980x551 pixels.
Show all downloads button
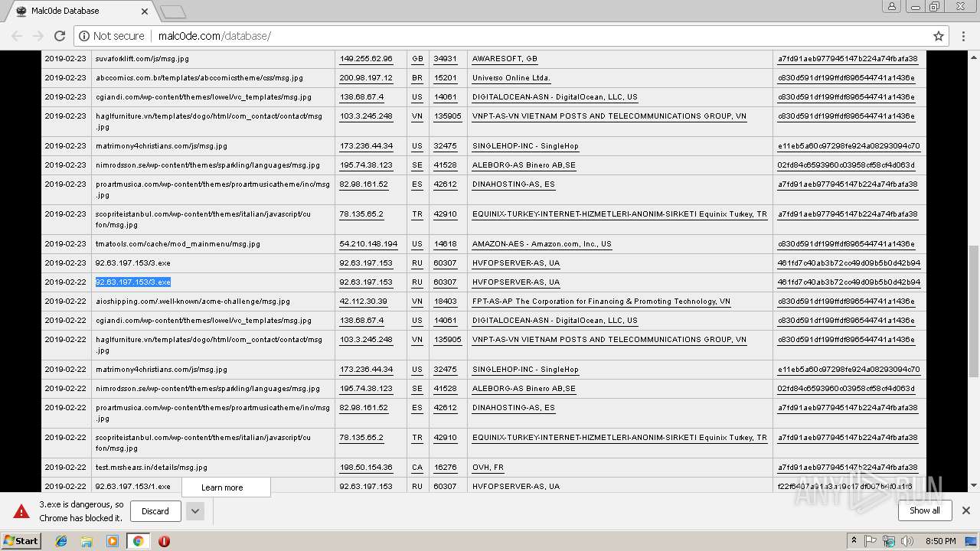[925, 510]
